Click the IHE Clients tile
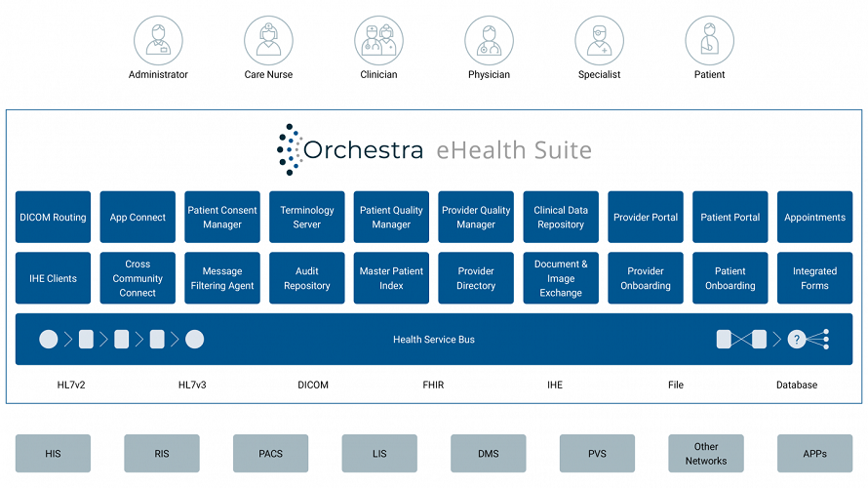868x488 pixels. (x=53, y=278)
